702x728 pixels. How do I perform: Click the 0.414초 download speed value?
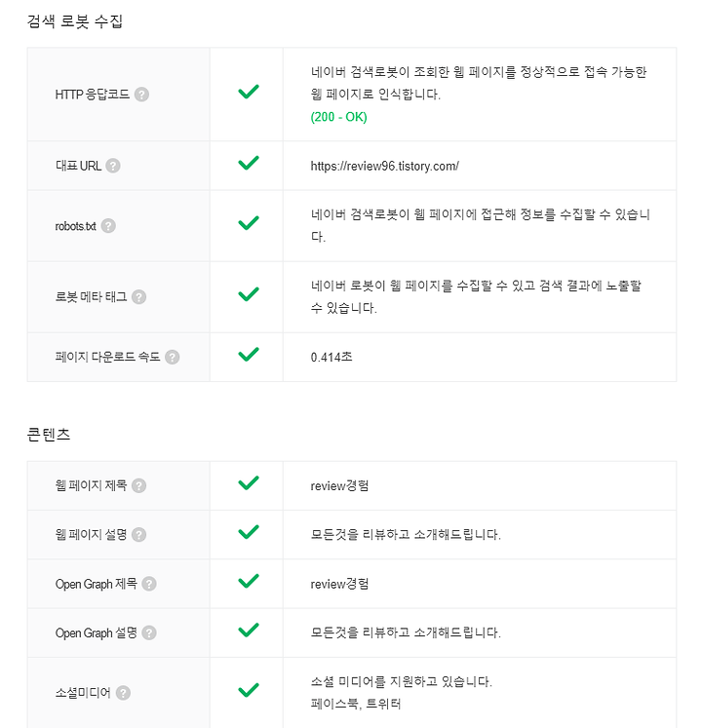tap(331, 357)
